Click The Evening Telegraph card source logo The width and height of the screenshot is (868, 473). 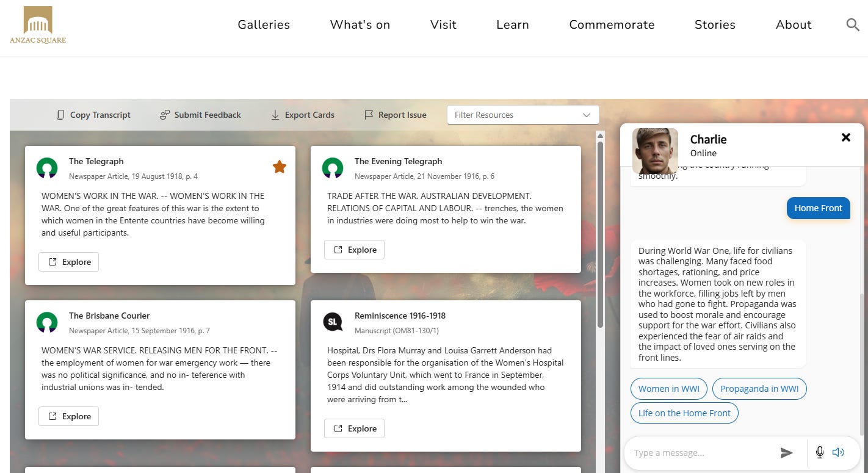point(333,168)
